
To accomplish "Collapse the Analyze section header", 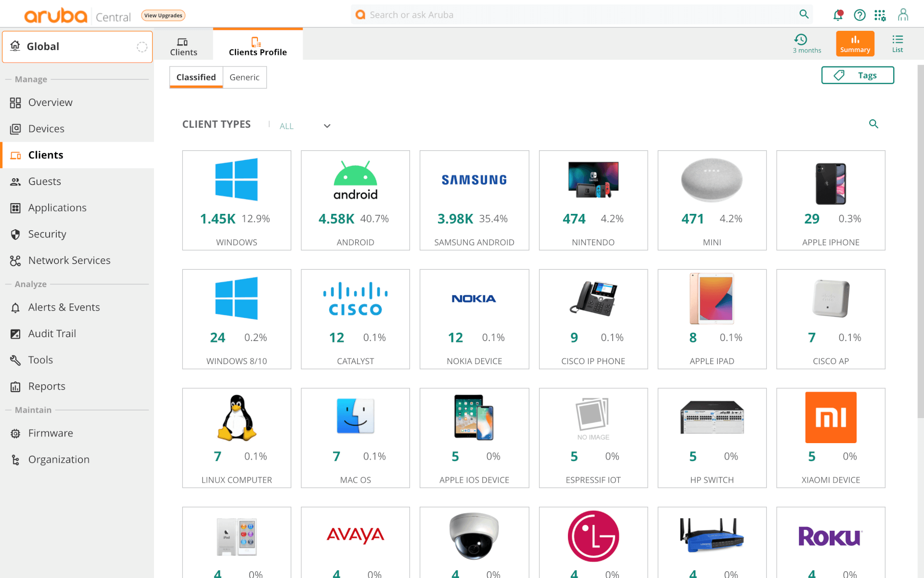I will pyautogui.click(x=31, y=284).
